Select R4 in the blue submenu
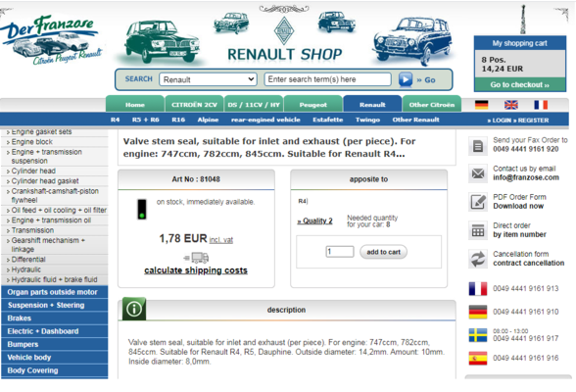The width and height of the screenshot is (576, 392). coord(115,120)
